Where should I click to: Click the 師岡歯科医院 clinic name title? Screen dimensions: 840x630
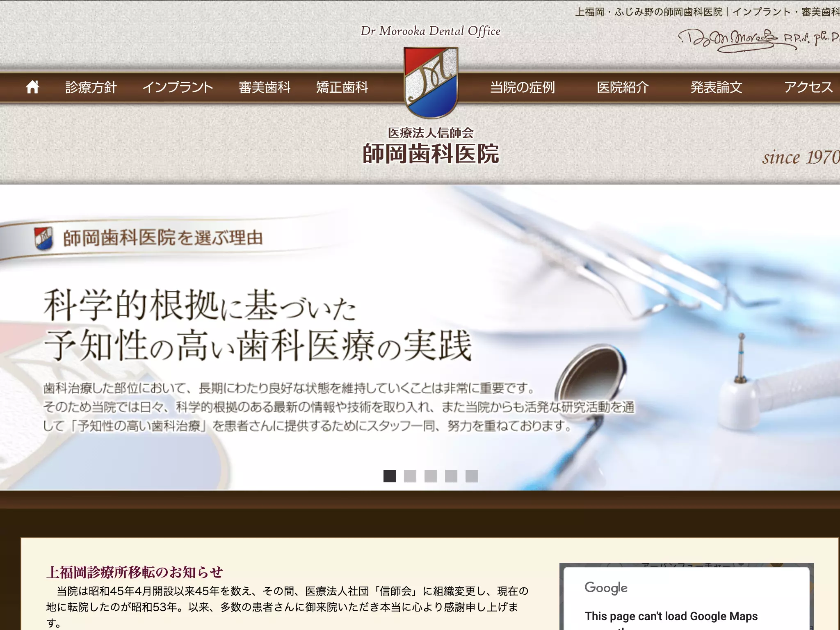click(431, 154)
